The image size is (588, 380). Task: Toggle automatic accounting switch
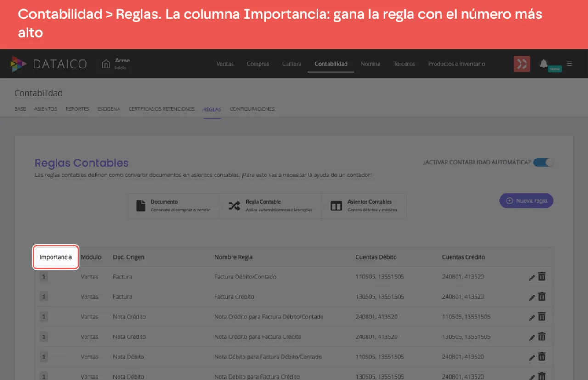point(543,162)
